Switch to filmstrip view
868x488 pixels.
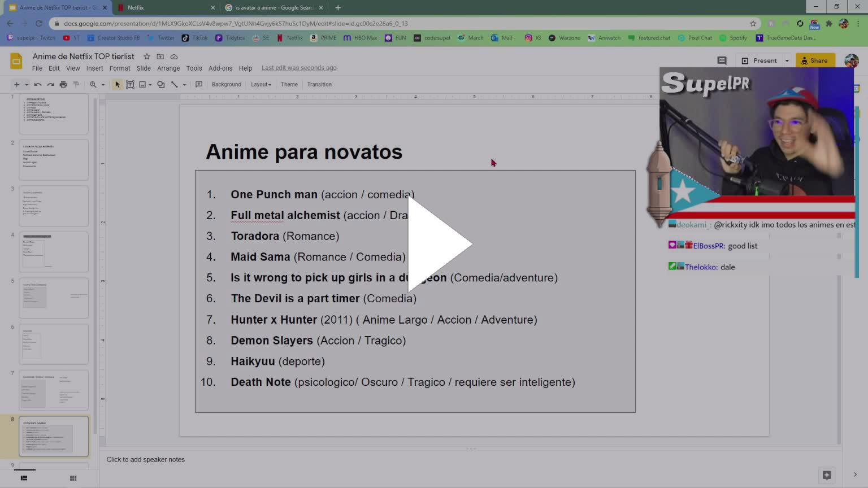point(24,478)
